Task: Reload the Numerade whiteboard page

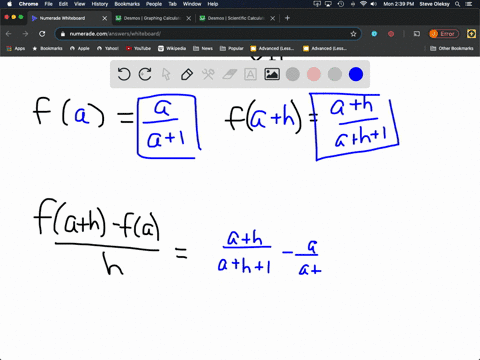Action: pyautogui.click(x=42, y=34)
